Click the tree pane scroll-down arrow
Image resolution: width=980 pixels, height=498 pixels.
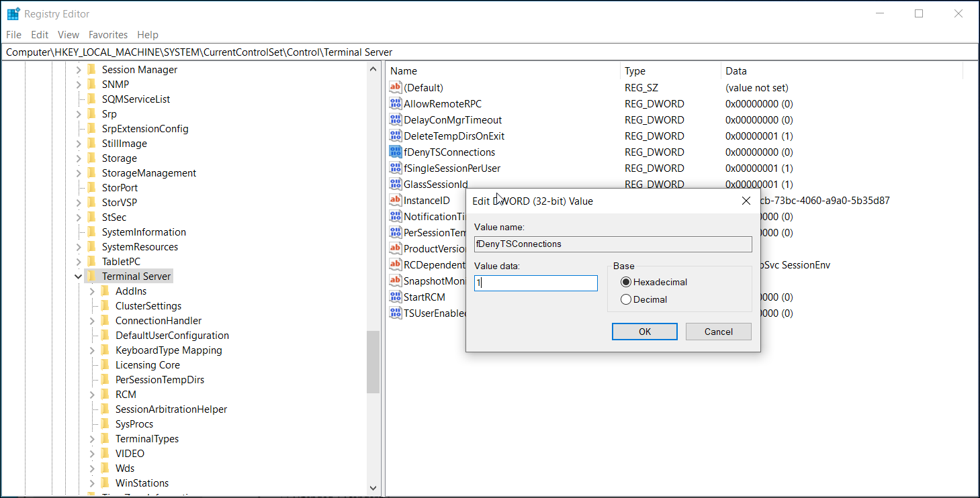pos(373,489)
